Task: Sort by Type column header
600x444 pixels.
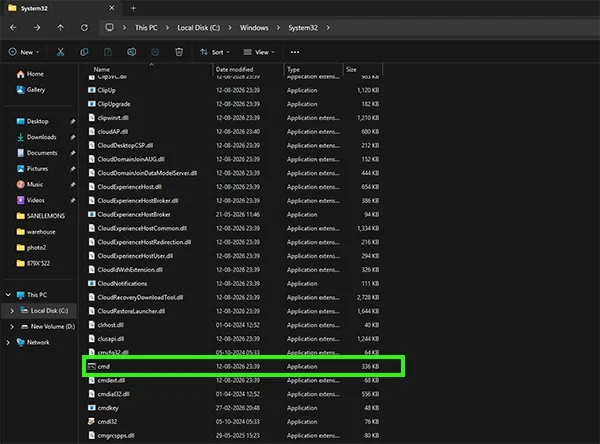Action: (x=293, y=69)
